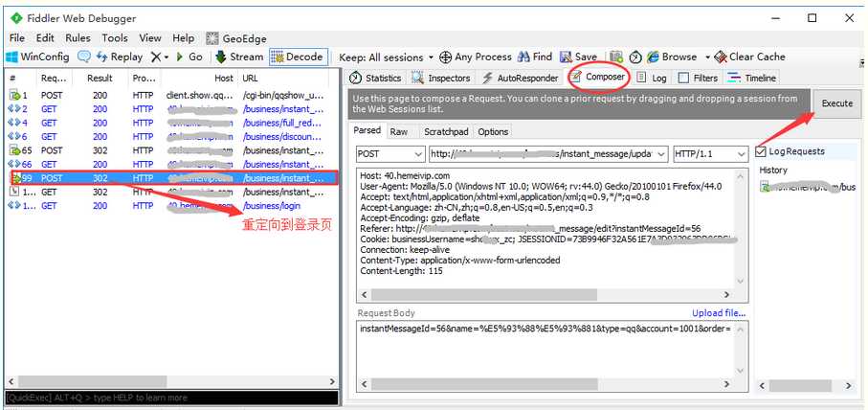Select the Composer tab
The image size is (868, 410).
pos(598,77)
